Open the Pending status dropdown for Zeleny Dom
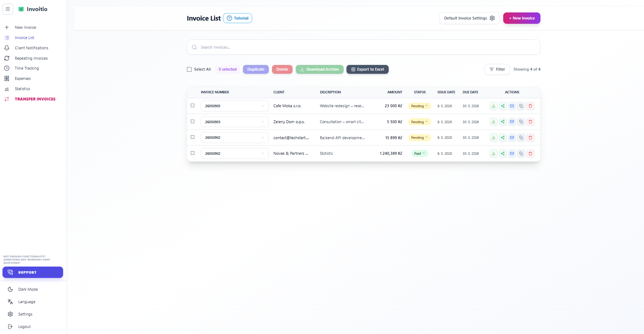 tap(420, 122)
